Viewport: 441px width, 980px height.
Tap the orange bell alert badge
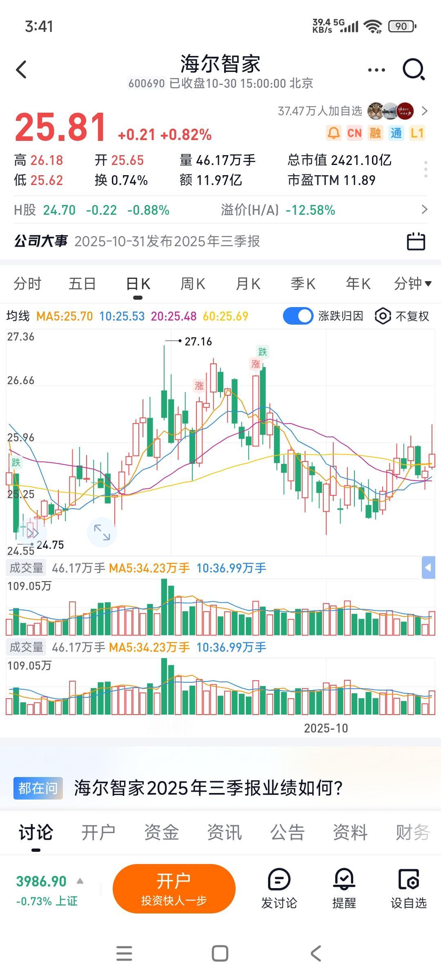[334, 133]
